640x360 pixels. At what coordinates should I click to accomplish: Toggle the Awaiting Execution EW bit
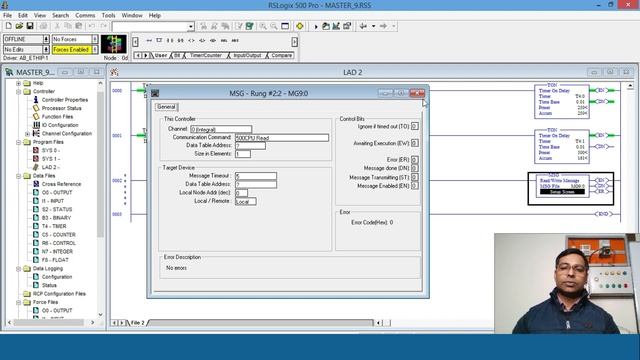(414, 143)
